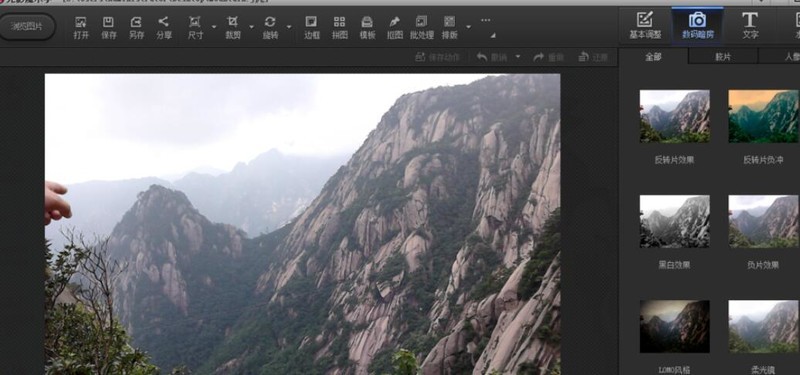Add a frame with 边框 icon
Image resolution: width=800 pixels, height=375 pixels.
(x=311, y=28)
